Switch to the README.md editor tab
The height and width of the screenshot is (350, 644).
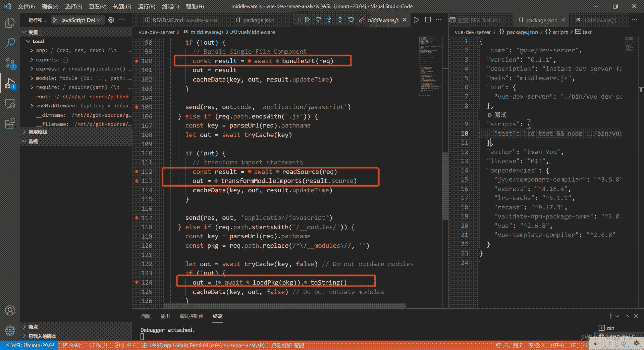pos(182,20)
